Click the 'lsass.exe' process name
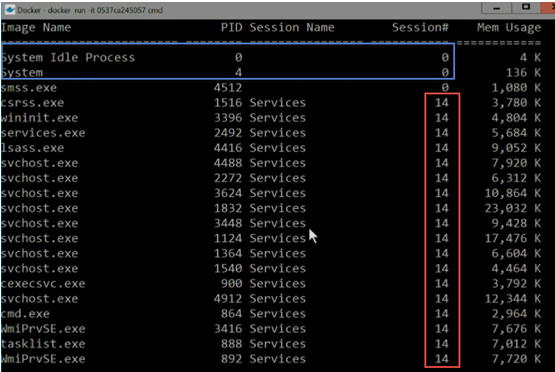 point(33,148)
